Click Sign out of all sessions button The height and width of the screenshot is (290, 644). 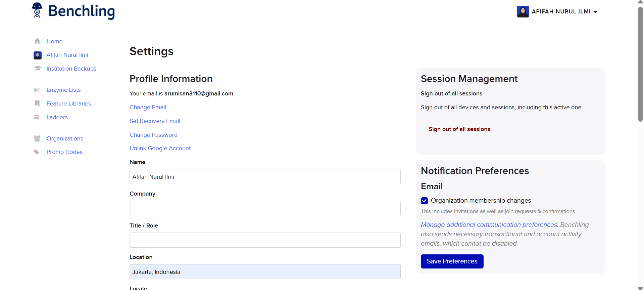click(459, 129)
